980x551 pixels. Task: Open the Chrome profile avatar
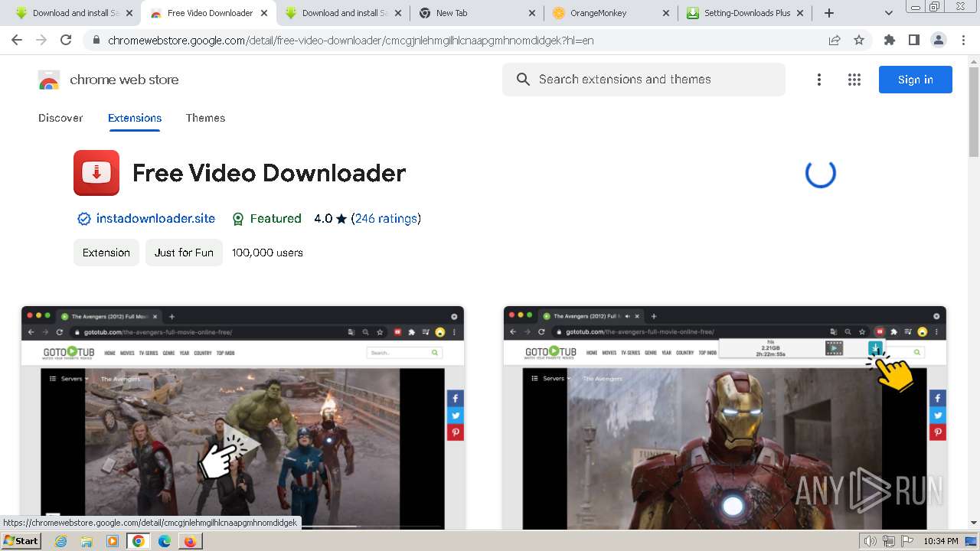pos(938,40)
